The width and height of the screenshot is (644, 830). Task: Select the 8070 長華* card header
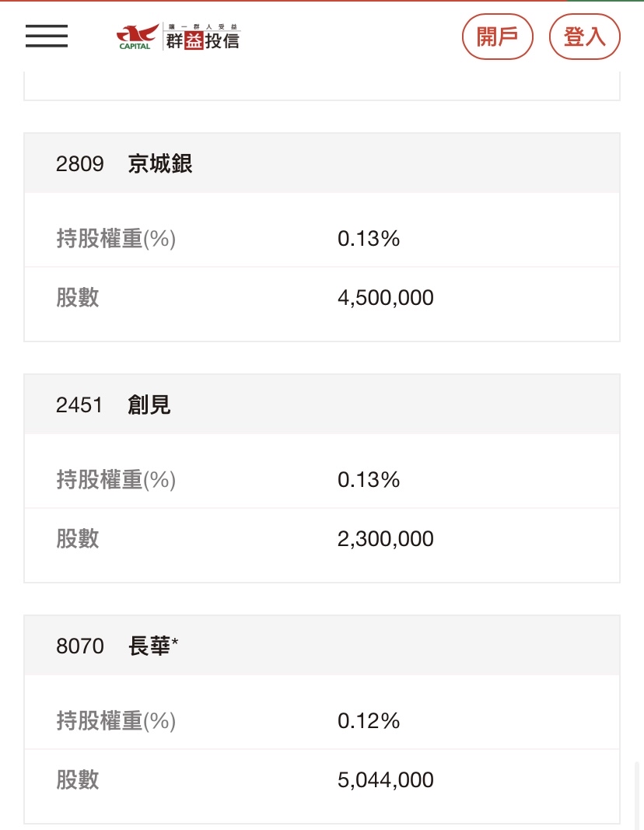322,646
